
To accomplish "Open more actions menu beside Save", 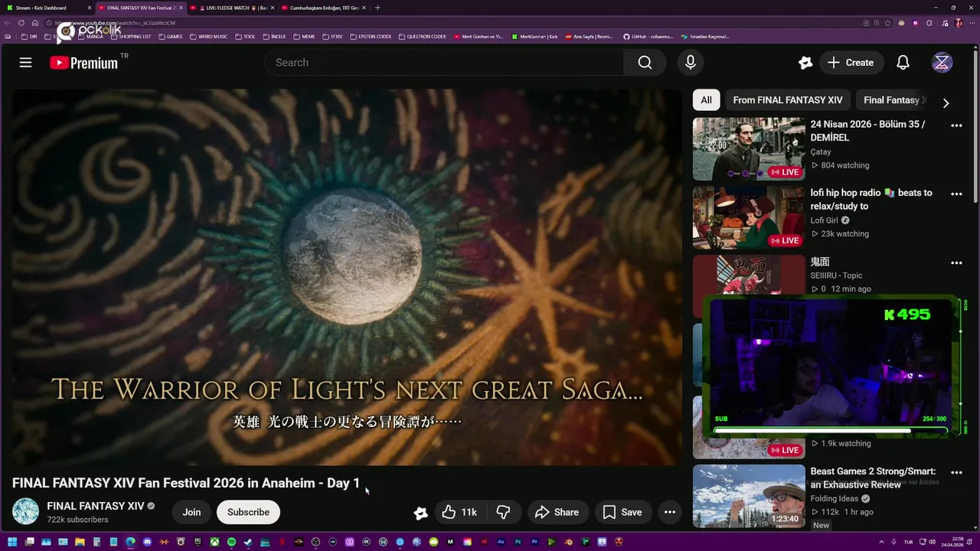I will click(669, 512).
